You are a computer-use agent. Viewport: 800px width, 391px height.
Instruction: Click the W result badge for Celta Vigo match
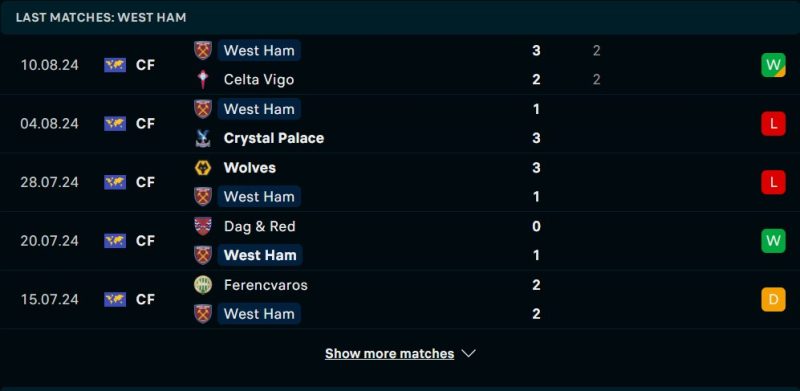[x=773, y=65]
